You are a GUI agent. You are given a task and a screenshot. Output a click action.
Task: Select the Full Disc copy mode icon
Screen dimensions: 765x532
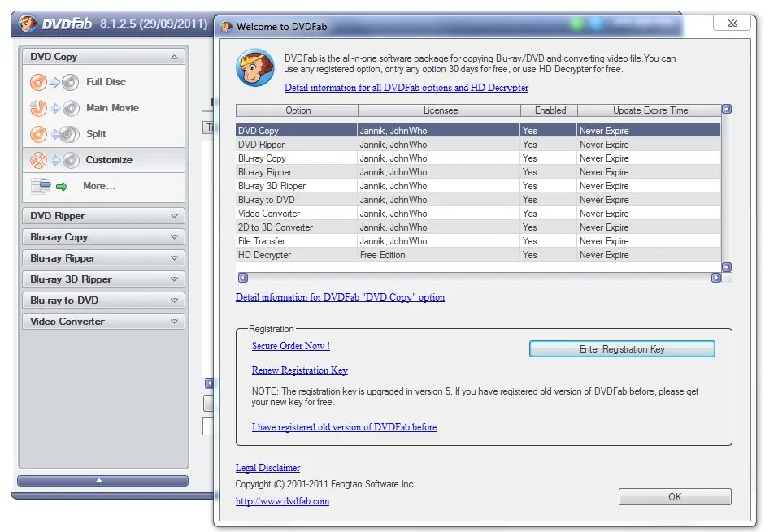[54, 82]
